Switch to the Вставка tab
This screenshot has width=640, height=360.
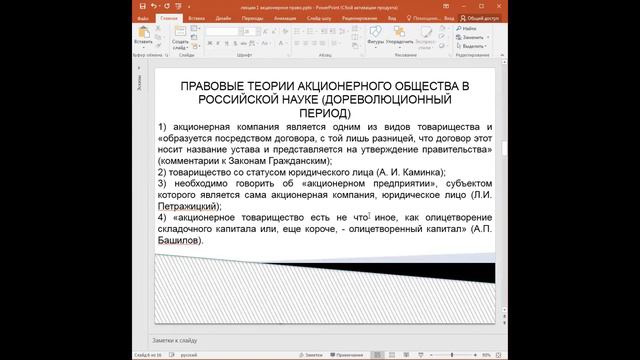click(196, 18)
